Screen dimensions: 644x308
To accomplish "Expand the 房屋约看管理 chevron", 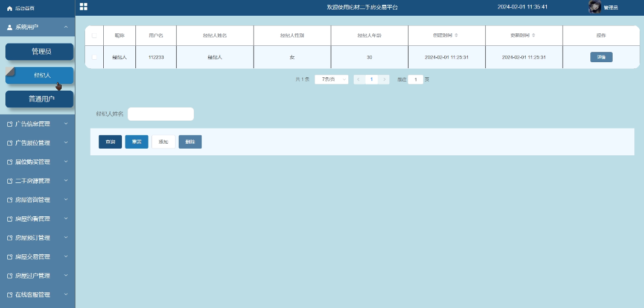I will (66, 219).
